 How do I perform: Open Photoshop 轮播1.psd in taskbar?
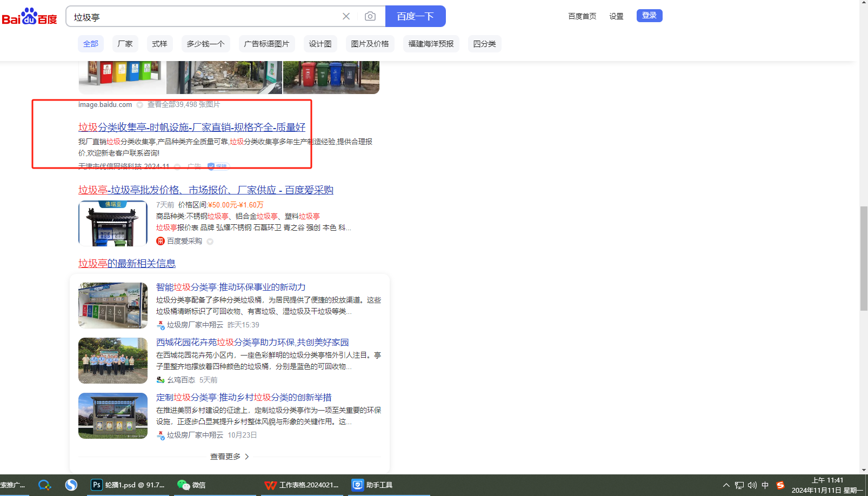coord(128,485)
